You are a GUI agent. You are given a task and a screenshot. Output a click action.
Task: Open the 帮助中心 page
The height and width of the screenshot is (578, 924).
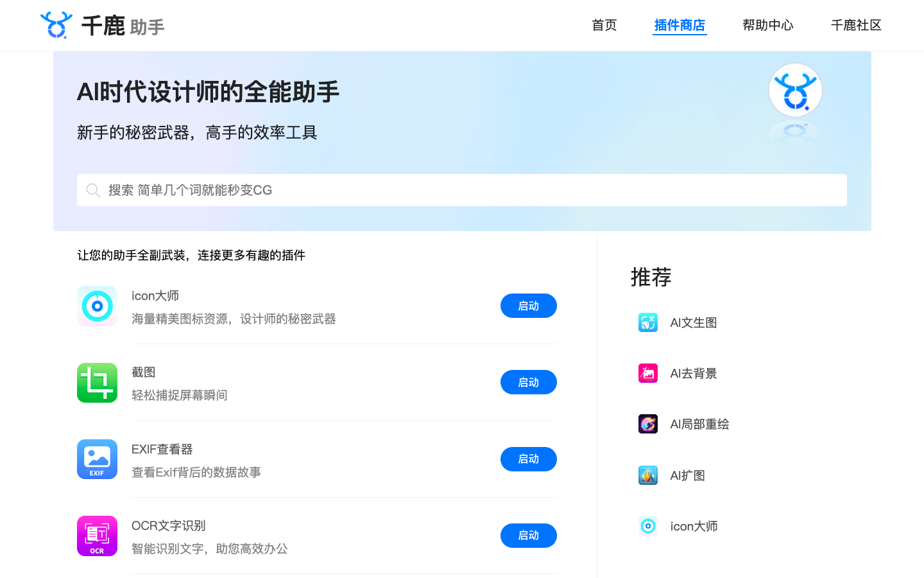tap(767, 25)
